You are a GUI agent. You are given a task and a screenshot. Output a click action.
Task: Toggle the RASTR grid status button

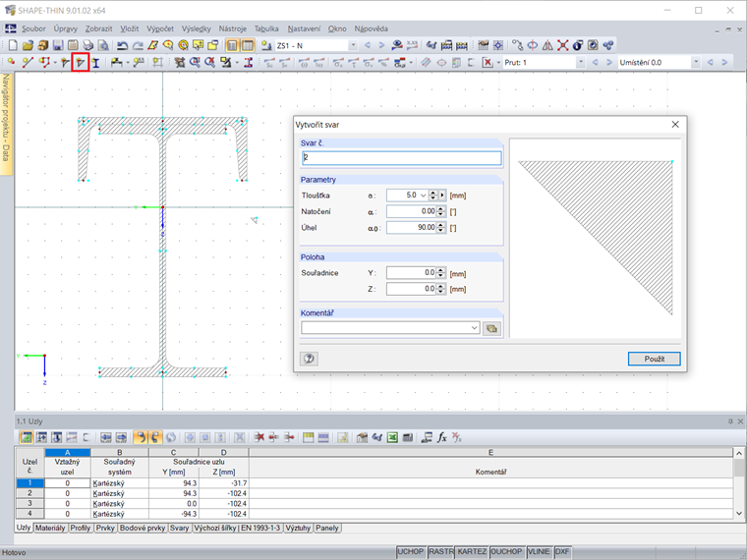[x=440, y=551]
